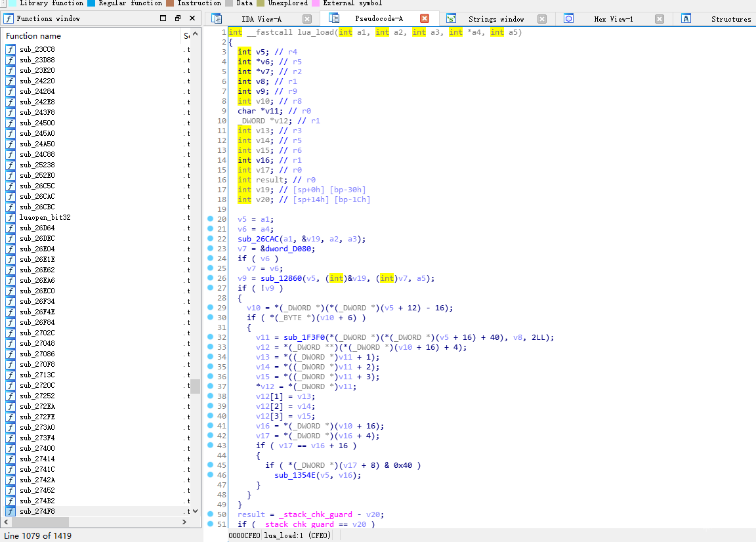Toggle breakpoint dot on line 50

[210, 514]
